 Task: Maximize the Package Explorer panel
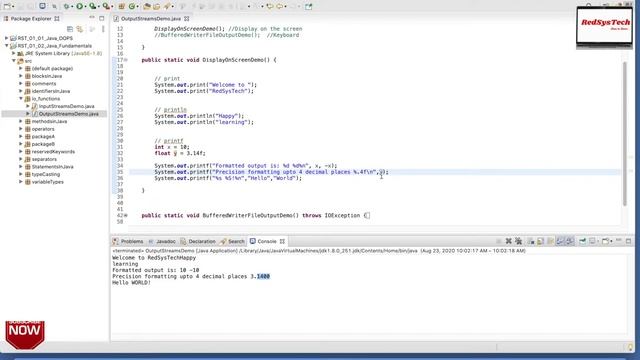[x=102, y=18]
